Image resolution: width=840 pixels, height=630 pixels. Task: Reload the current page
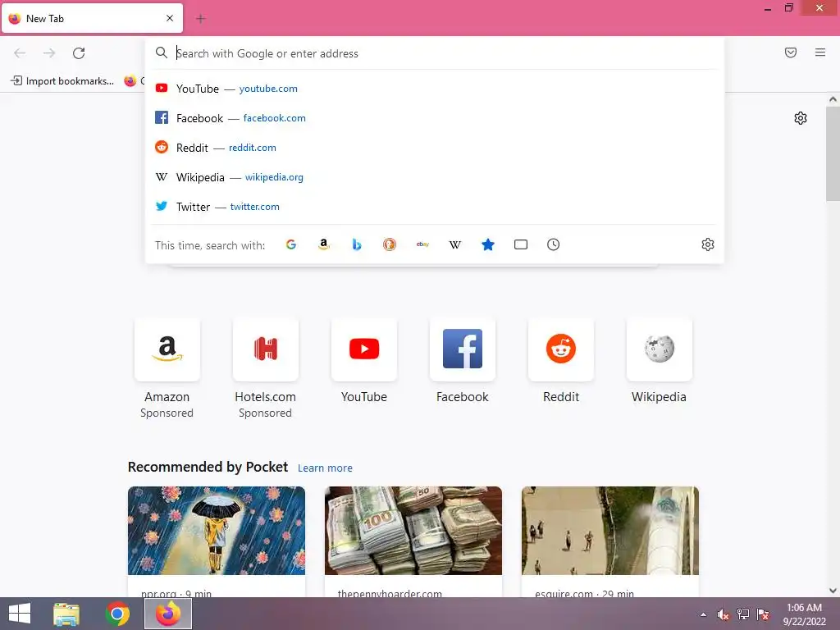tap(79, 53)
